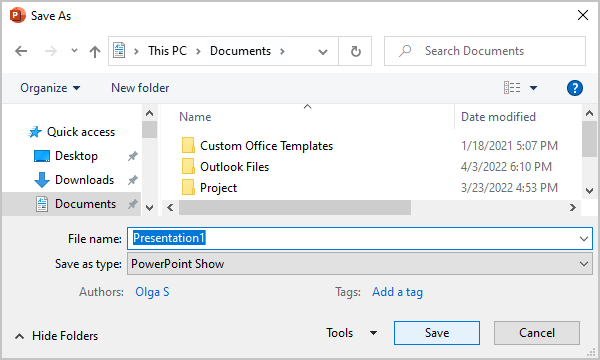Open the Tools dropdown menu

coord(352,333)
